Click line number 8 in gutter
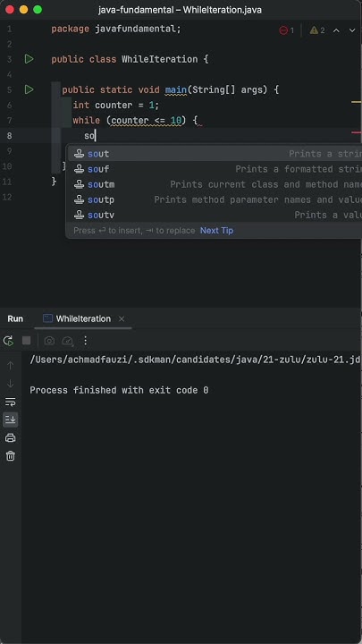 [x=9, y=136]
